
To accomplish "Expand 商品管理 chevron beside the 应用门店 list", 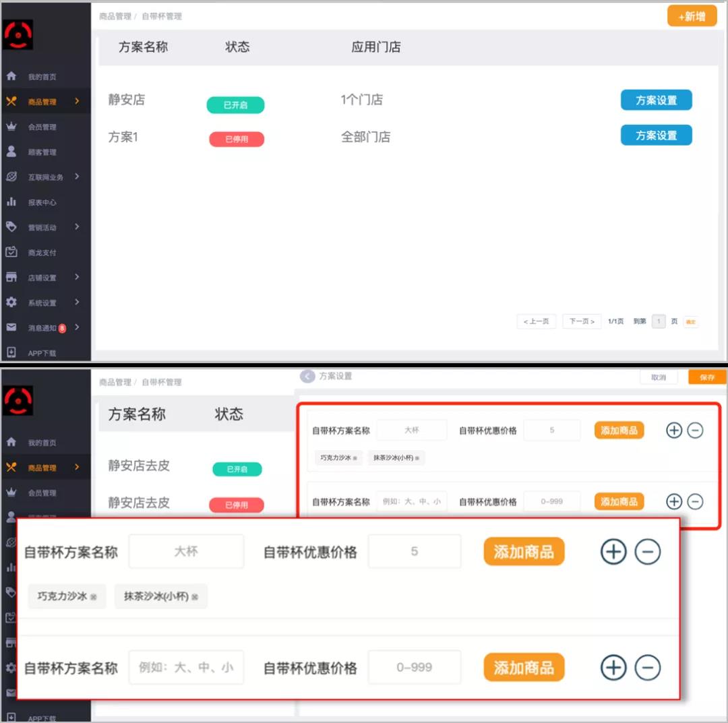I will [x=77, y=100].
